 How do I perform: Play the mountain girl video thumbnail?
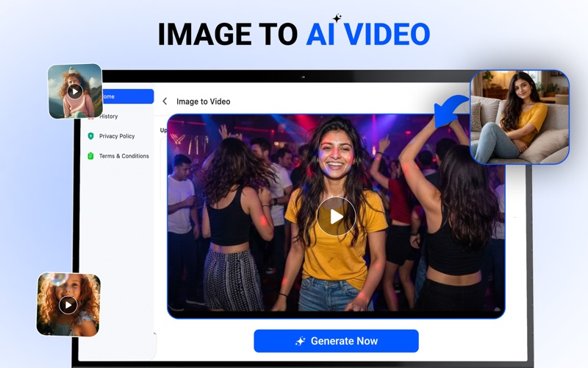point(75,91)
